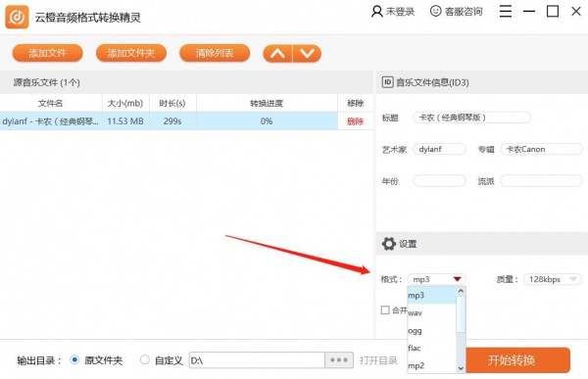Viewport: 588px width, 379px height.
Task: Toggle the 合并 merge checkbox
Action: point(385,310)
